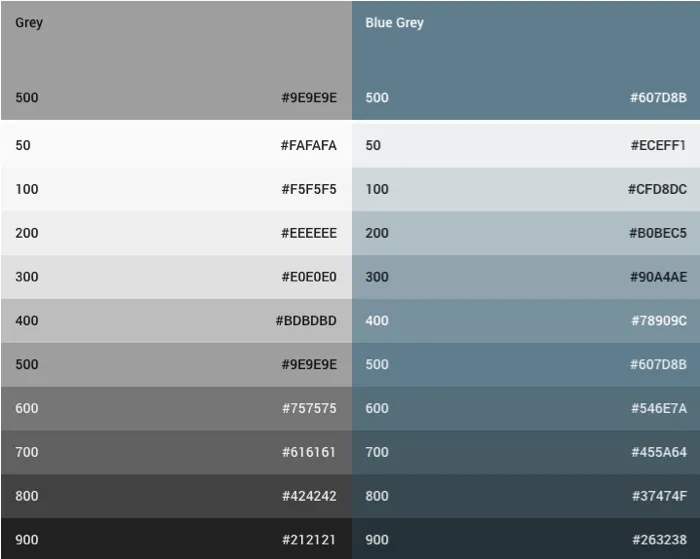Image resolution: width=700 pixels, height=559 pixels.
Task: Choose the dark Grey 800 swatch row
Action: pos(176,496)
